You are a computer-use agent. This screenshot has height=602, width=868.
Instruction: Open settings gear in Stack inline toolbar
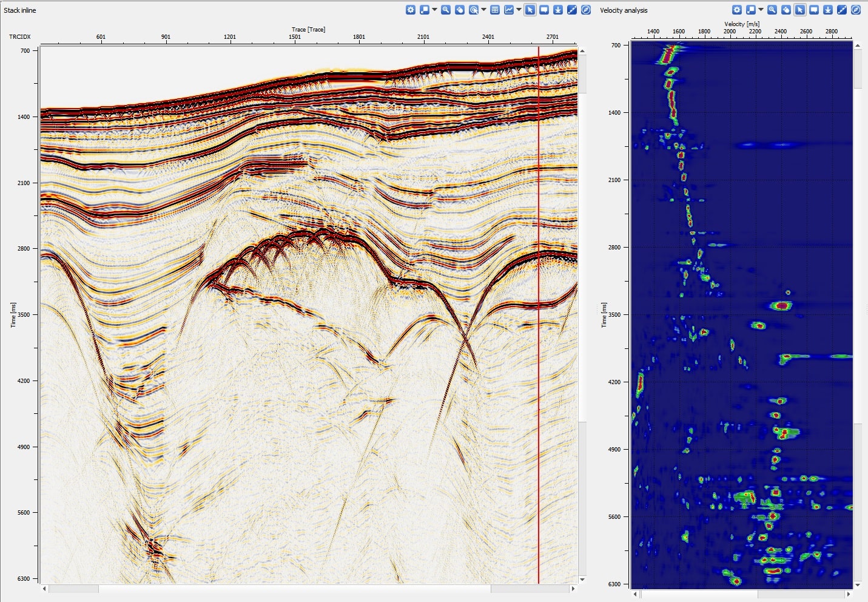click(x=411, y=10)
